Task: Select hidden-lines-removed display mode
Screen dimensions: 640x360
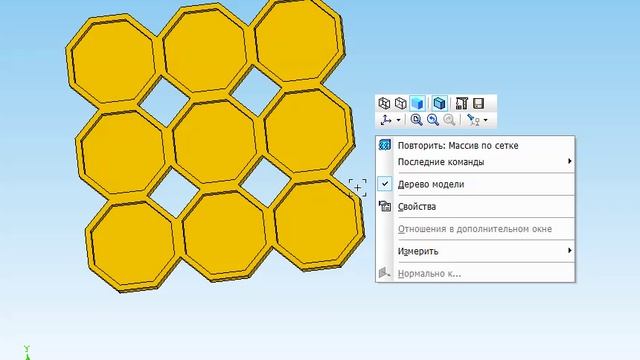Action: (x=400, y=103)
